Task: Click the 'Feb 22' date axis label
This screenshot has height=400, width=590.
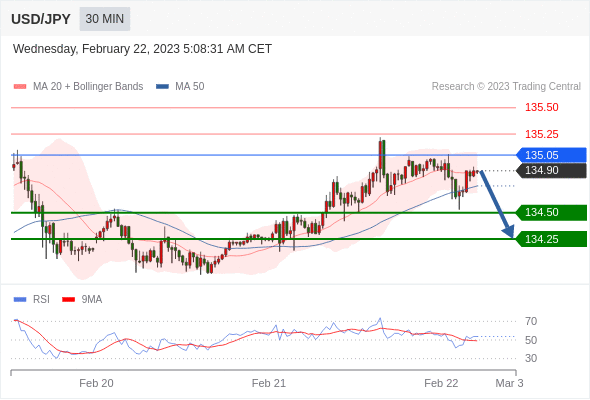Action: [x=441, y=383]
